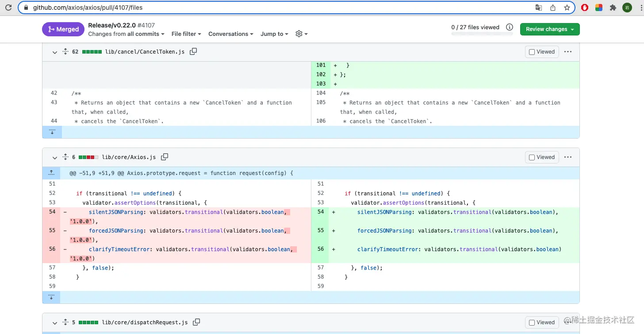Collapse the lib/cancel/CancelToken.js file diff

pyautogui.click(x=55, y=52)
